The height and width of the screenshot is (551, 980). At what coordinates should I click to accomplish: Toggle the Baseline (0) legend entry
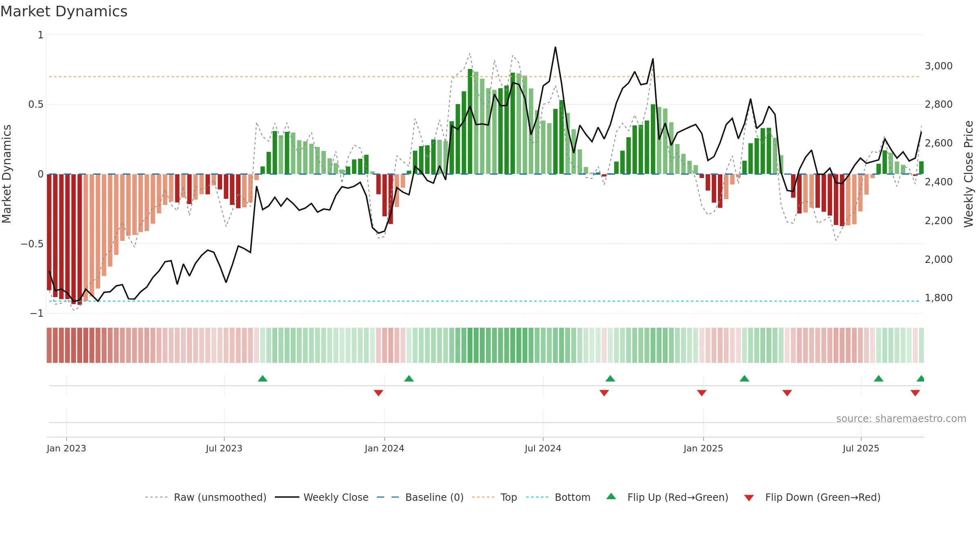420,497
